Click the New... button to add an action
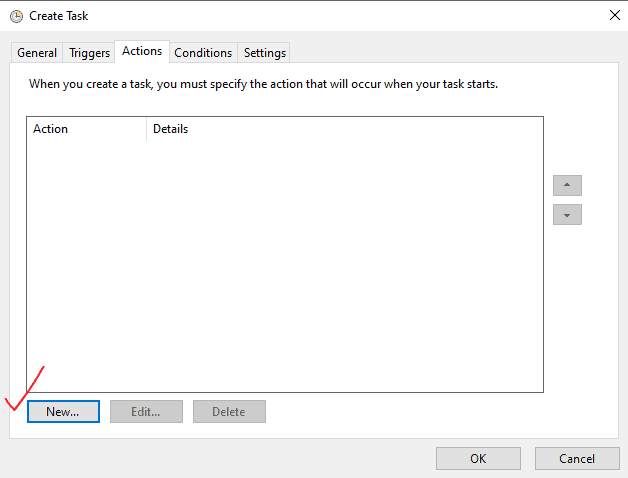Screen dimensions: 628x478 [63, 411]
